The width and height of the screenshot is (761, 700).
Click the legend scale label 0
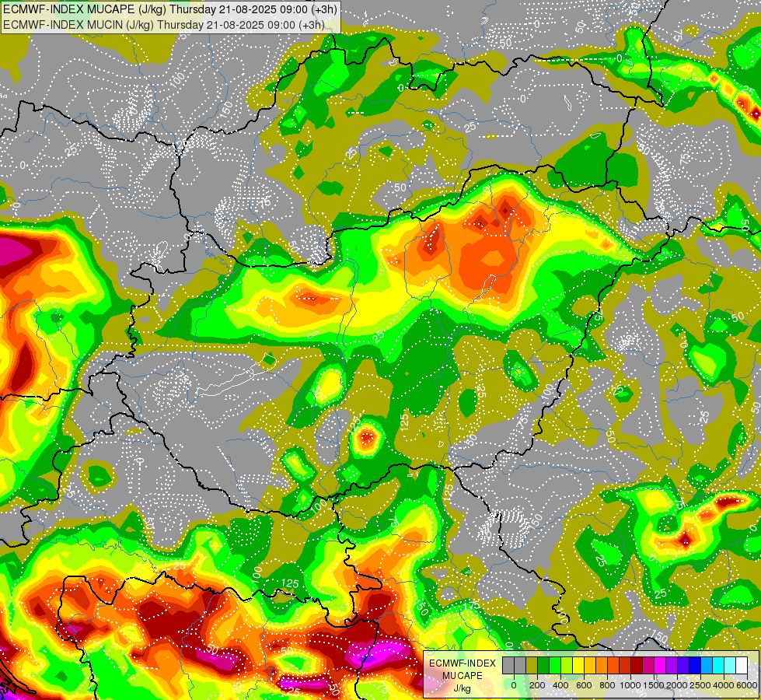[x=514, y=685]
